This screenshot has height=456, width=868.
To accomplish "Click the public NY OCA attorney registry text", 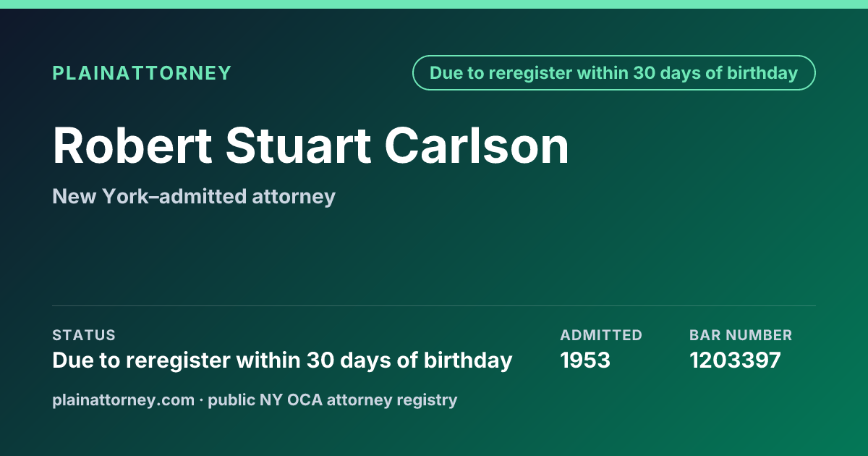I will [x=333, y=400].
